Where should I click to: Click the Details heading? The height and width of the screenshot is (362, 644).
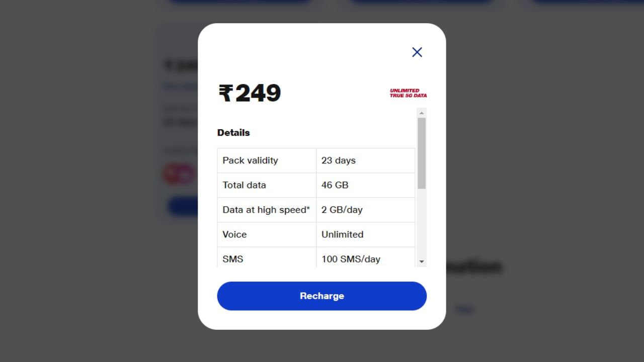pyautogui.click(x=233, y=133)
